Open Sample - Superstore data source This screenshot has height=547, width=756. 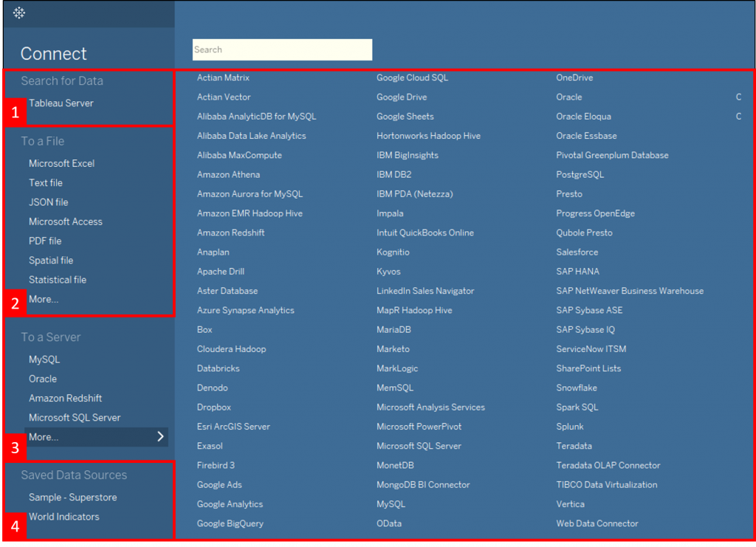pos(73,498)
